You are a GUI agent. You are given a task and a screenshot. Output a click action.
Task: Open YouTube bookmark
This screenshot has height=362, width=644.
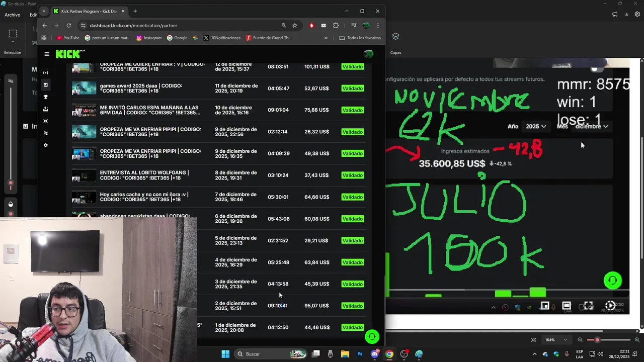point(68,38)
